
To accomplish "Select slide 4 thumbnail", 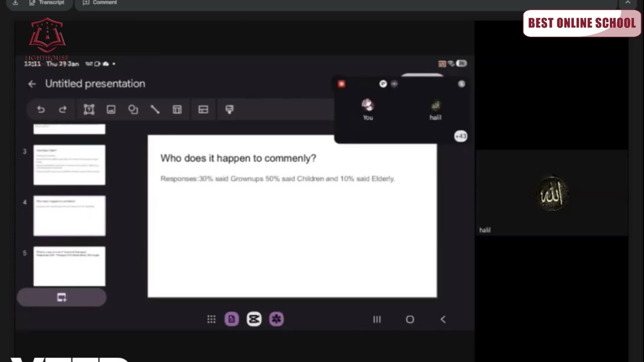I will pos(69,216).
